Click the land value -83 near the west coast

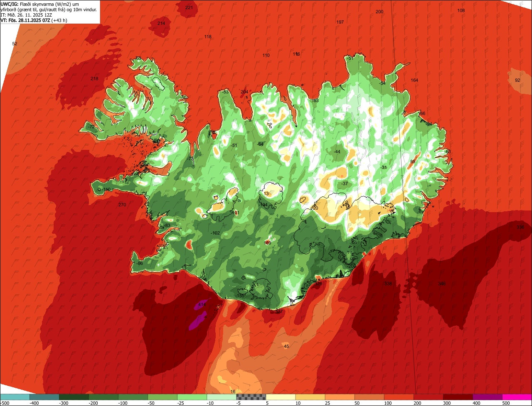point(167,225)
